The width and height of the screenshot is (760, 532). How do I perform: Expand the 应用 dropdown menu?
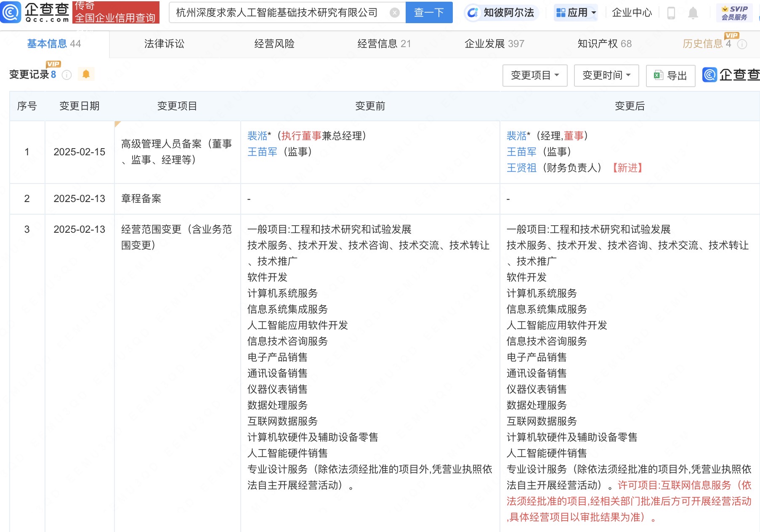pos(576,13)
